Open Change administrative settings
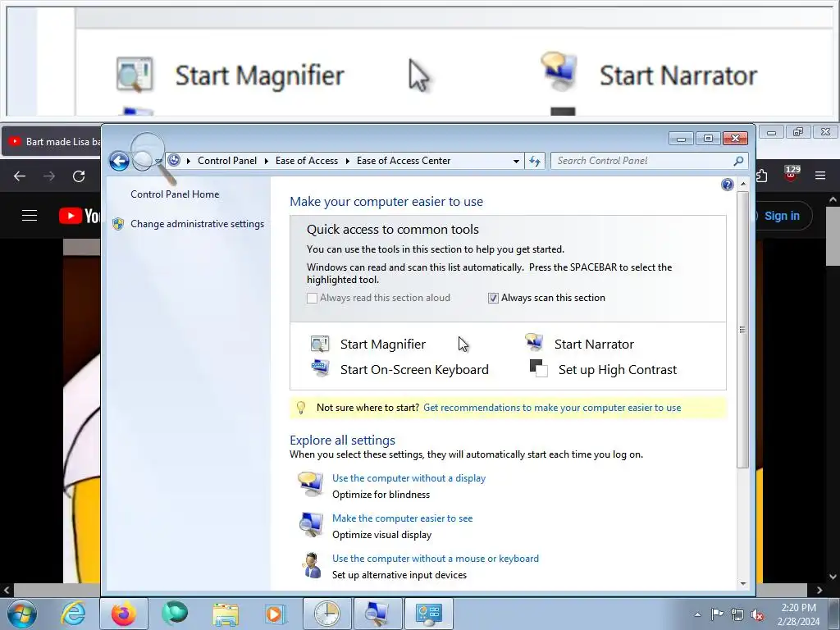 197,224
